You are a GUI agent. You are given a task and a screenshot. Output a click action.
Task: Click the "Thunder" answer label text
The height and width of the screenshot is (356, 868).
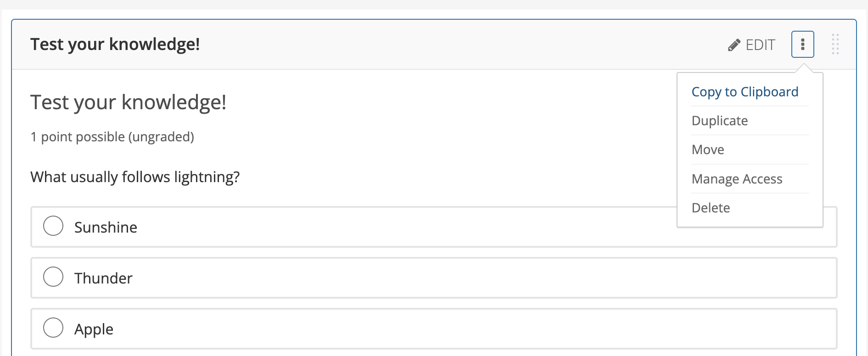coord(103,278)
